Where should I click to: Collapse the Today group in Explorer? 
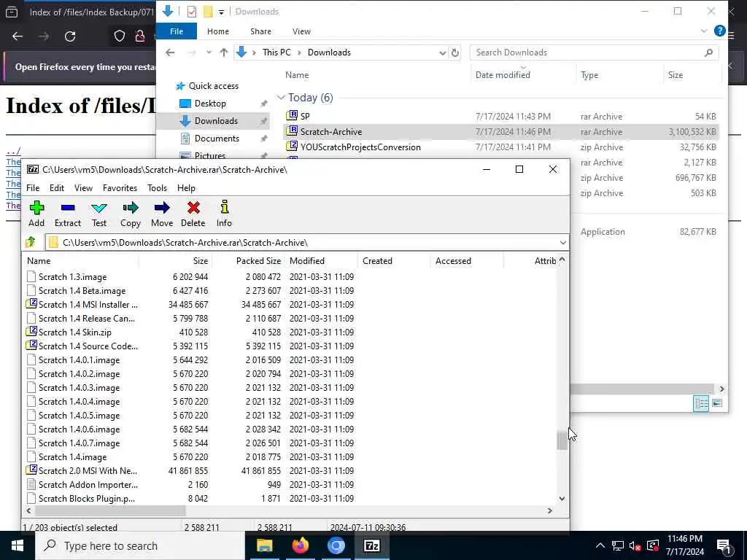(x=281, y=98)
